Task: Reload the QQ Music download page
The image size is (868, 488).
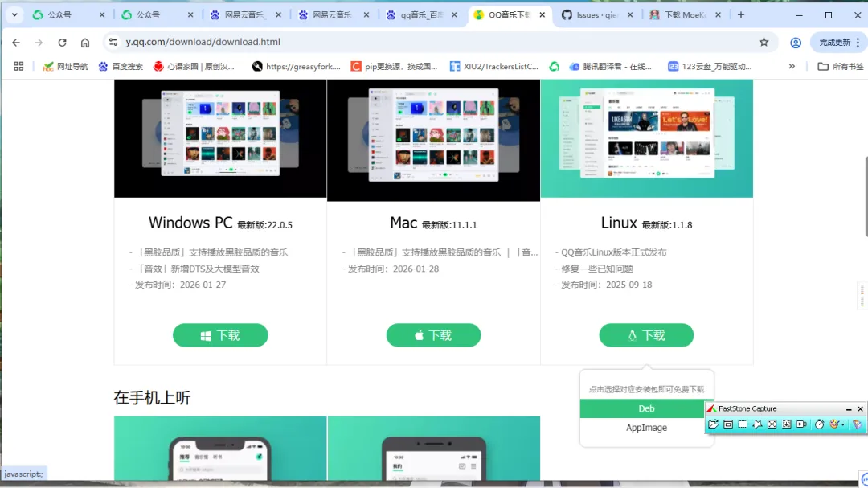Action: pos(62,42)
